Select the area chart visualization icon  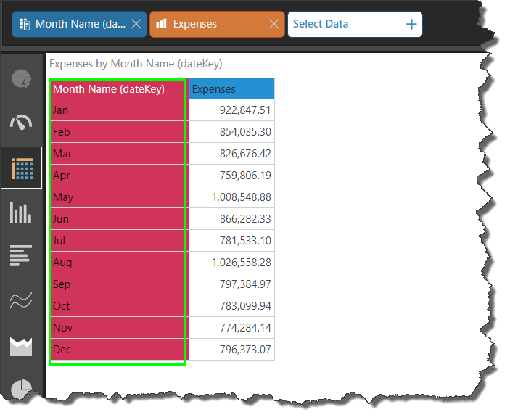click(22, 347)
